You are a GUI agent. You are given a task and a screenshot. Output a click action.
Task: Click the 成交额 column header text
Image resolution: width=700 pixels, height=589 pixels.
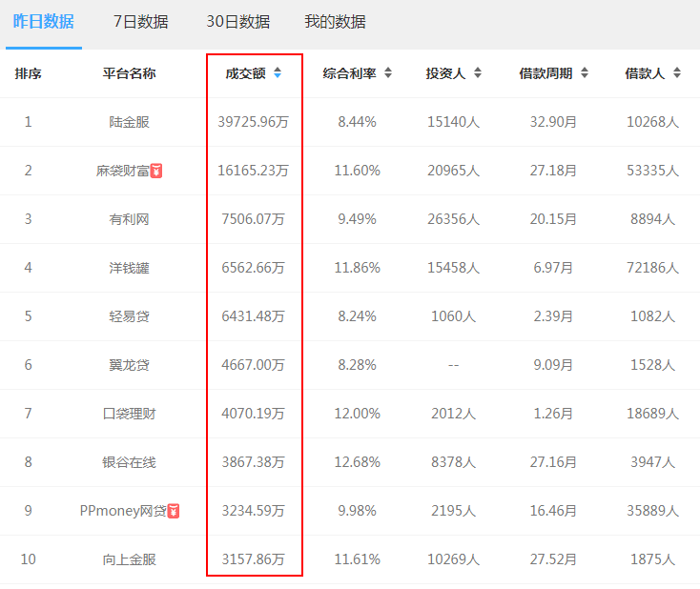[x=245, y=73]
